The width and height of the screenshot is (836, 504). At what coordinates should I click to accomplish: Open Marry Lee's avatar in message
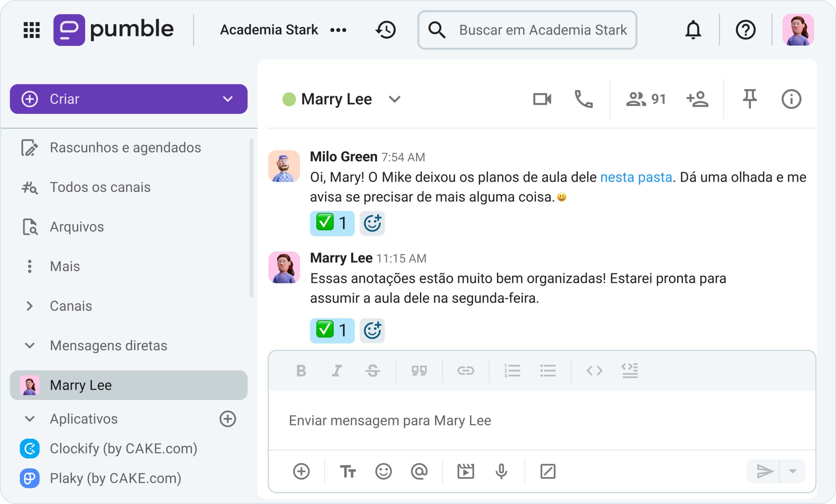(284, 267)
